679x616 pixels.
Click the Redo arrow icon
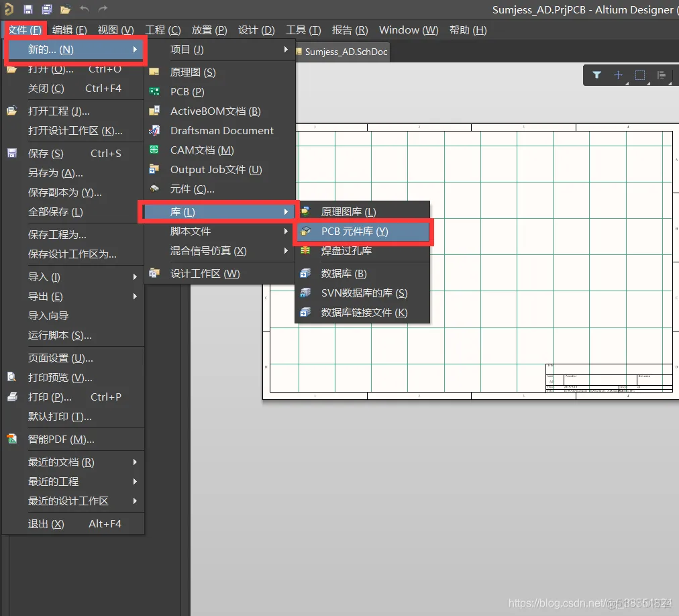pos(103,9)
